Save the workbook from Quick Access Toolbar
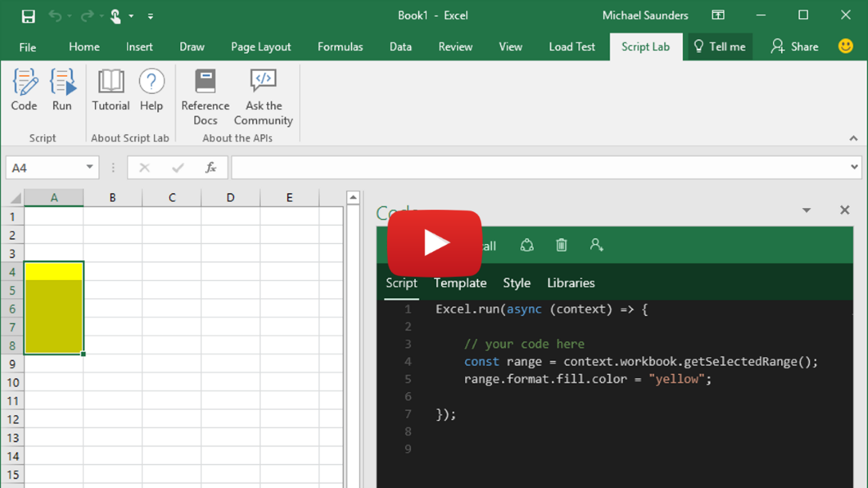Image resolution: width=868 pixels, height=488 pixels. (x=27, y=14)
